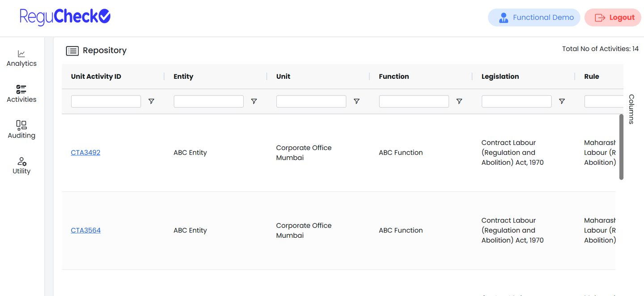Focus the Unit filter input

tap(311, 102)
